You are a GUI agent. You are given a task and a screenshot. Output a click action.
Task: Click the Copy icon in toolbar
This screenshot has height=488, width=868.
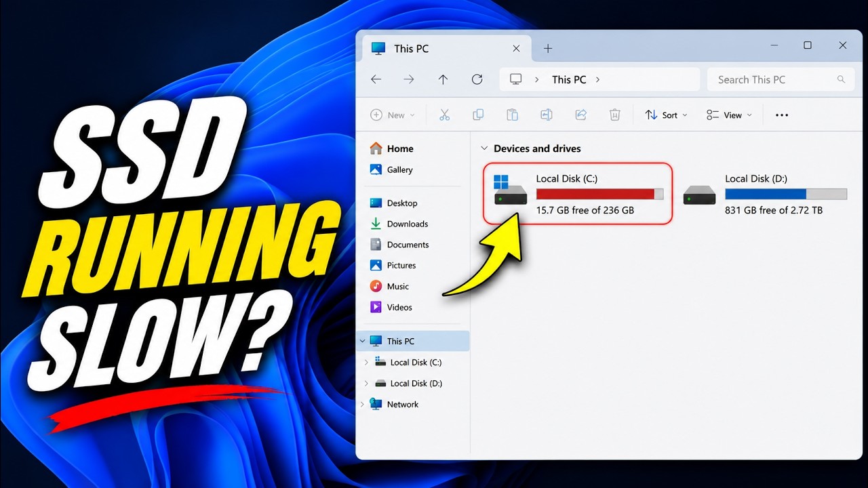tap(478, 115)
